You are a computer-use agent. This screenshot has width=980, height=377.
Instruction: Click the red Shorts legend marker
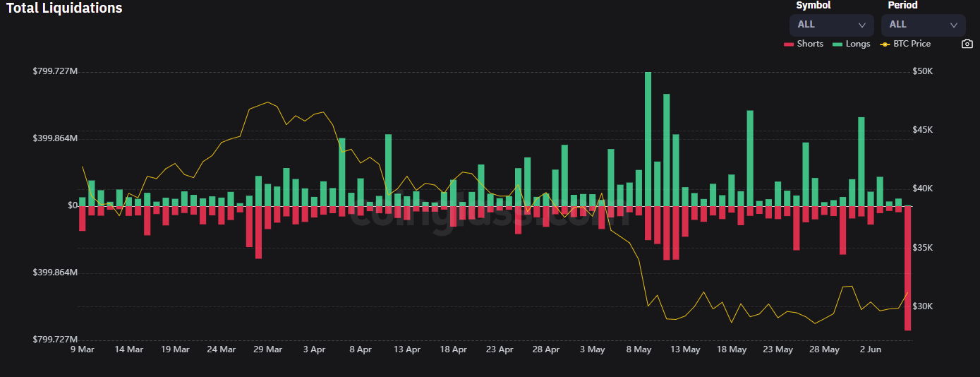(789, 44)
